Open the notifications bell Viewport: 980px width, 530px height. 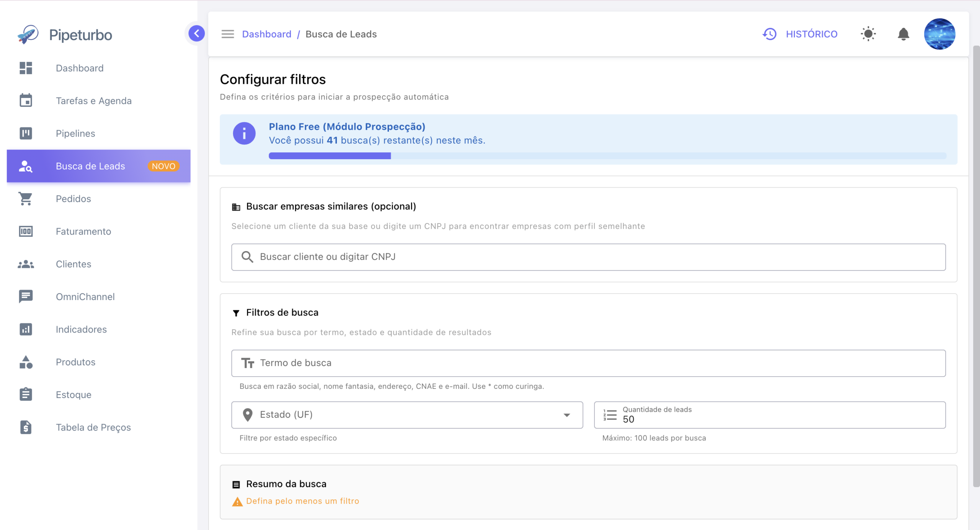coord(903,34)
